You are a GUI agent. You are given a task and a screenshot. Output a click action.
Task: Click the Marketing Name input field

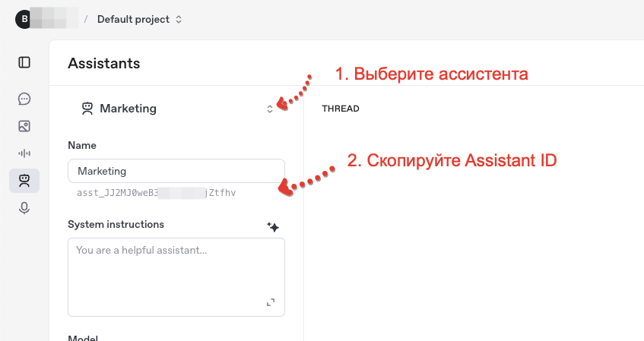click(x=176, y=171)
